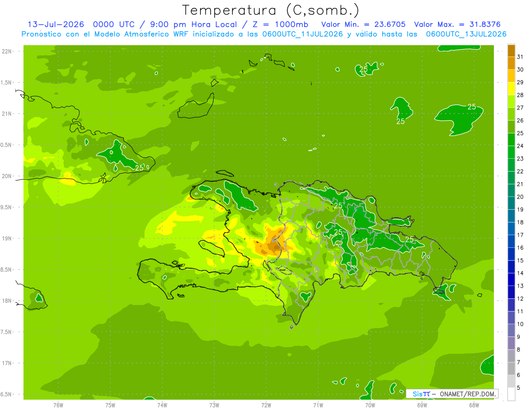Click the "6.5N" latitude axis label
This screenshot has height=411, width=532.
click(x=7, y=394)
